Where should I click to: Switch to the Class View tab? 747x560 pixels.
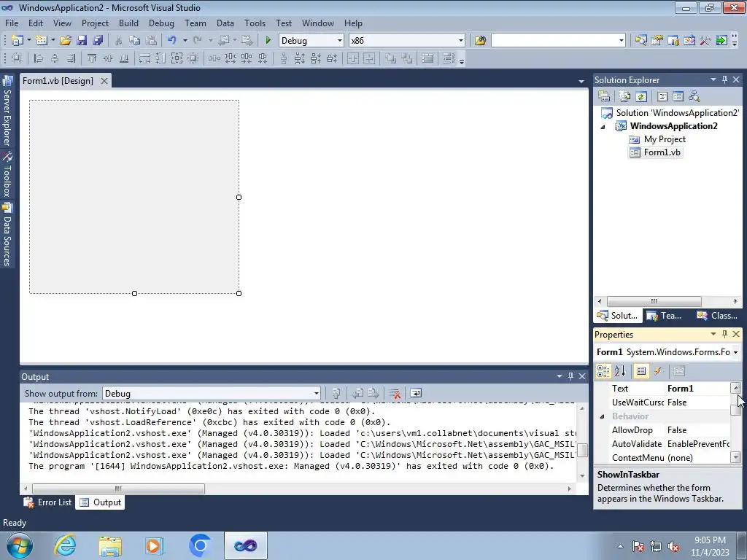point(717,316)
